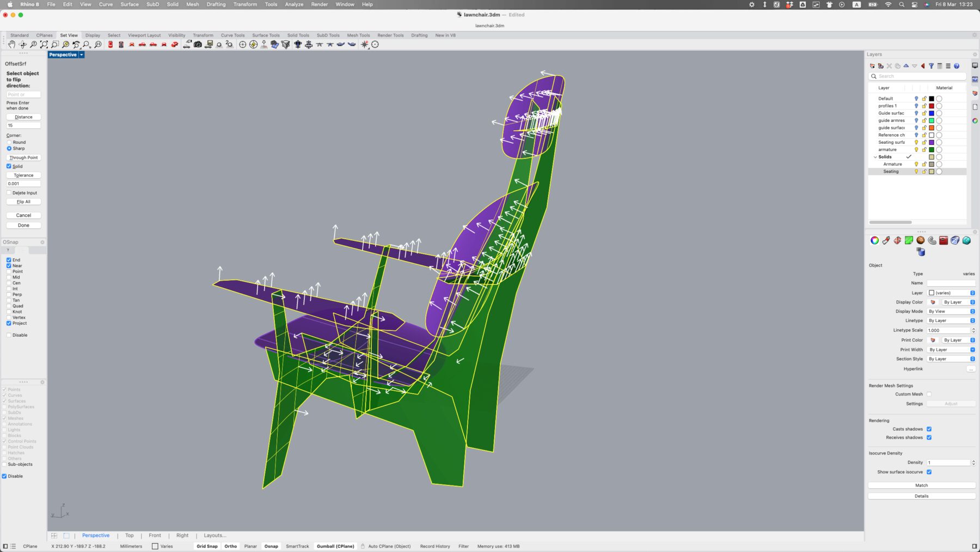The image size is (980, 552).
Task: Toggle visibility bulb of Default layer
Action: pyautogui.click(x=916, y=99)
